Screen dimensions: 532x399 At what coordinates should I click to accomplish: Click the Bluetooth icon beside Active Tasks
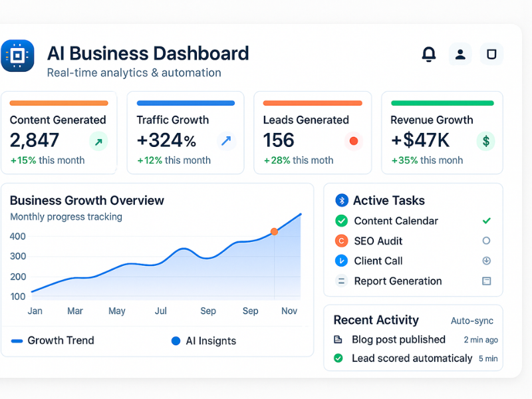341,200
